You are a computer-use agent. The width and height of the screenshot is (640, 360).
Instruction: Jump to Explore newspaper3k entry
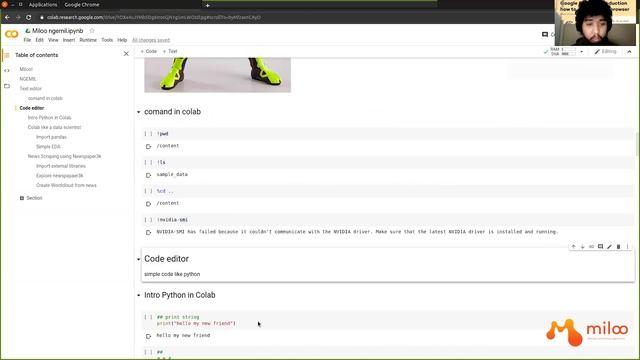60,176
